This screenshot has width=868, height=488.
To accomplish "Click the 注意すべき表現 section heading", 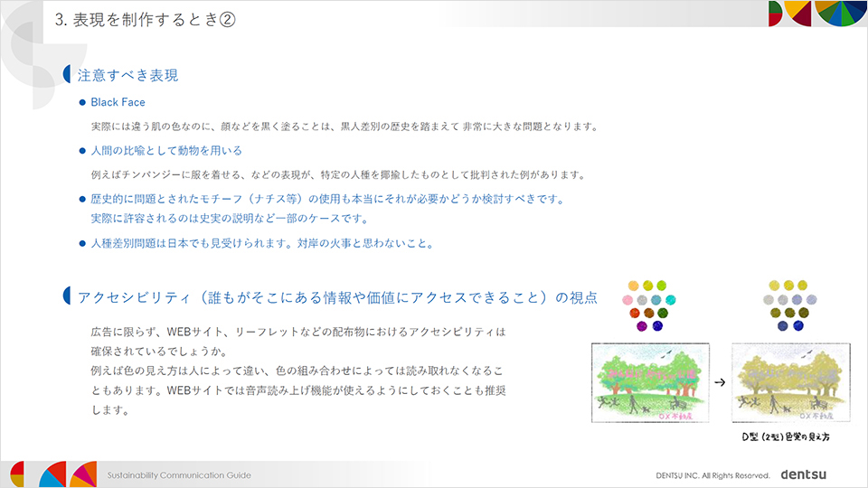I will [134, 76].
